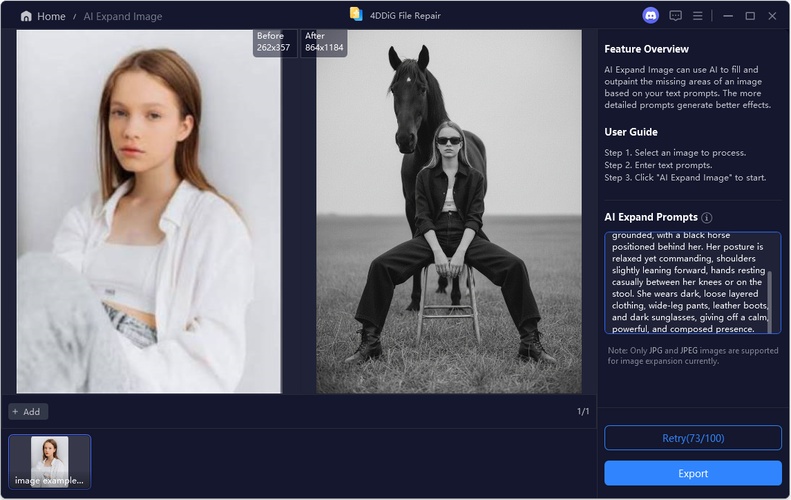Click the Home house icon
The image size is (791, 500).
click(x=26, y=16)
